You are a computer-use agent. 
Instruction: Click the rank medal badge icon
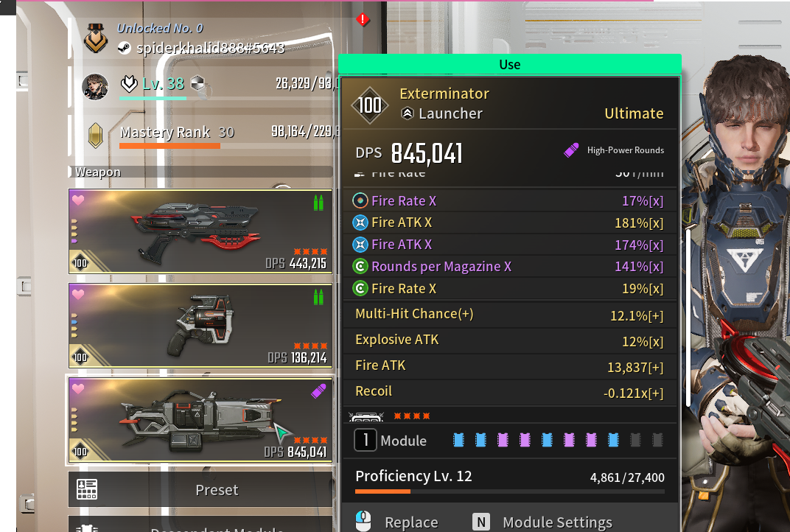tap(95, 38)
